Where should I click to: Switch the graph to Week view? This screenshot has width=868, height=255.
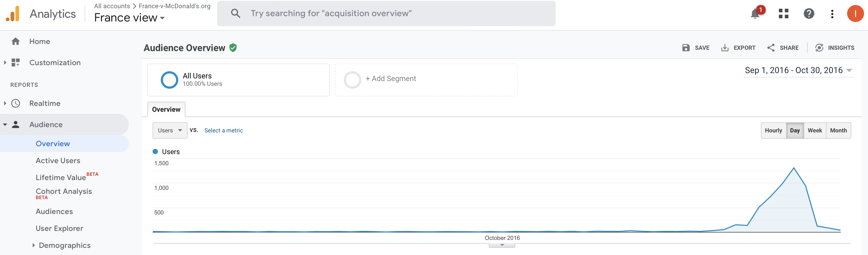pos(815,130)
